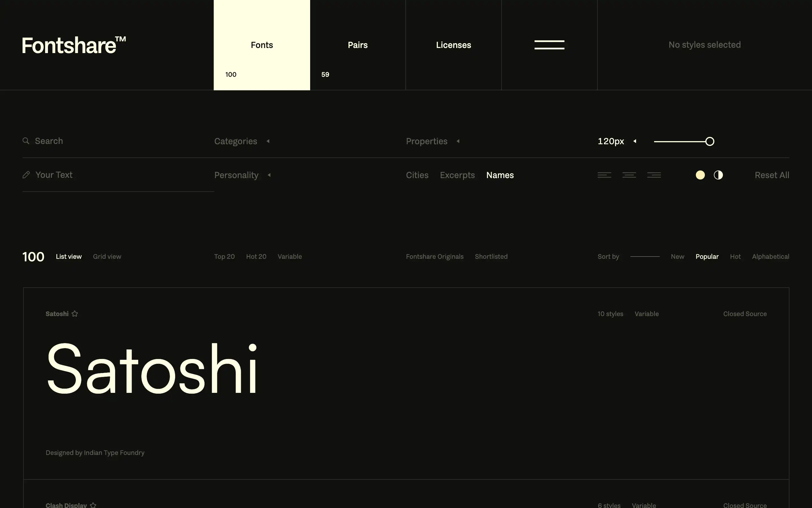Viewport: 812px width, 508px height.
Task: Click the pencil icon beside Your Text
Action: point(26,175)
